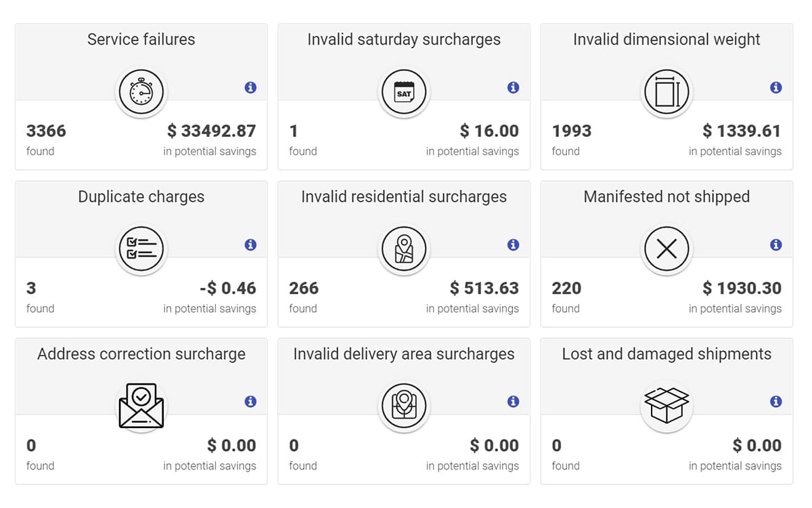Image resolution: width=812 pixels, height=508 pixels.
Task: Click the Lost and damaged open box icon
Action: [x=667, y=406]
